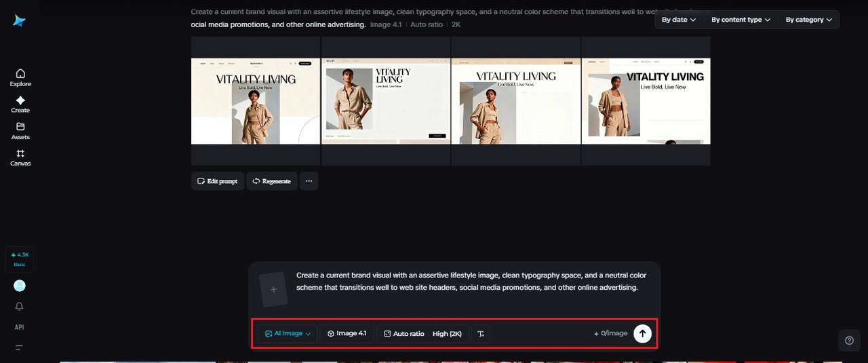The image size is (868, 363).
Task: Open the Explore page from sidebar
Action: click(20, 77)
